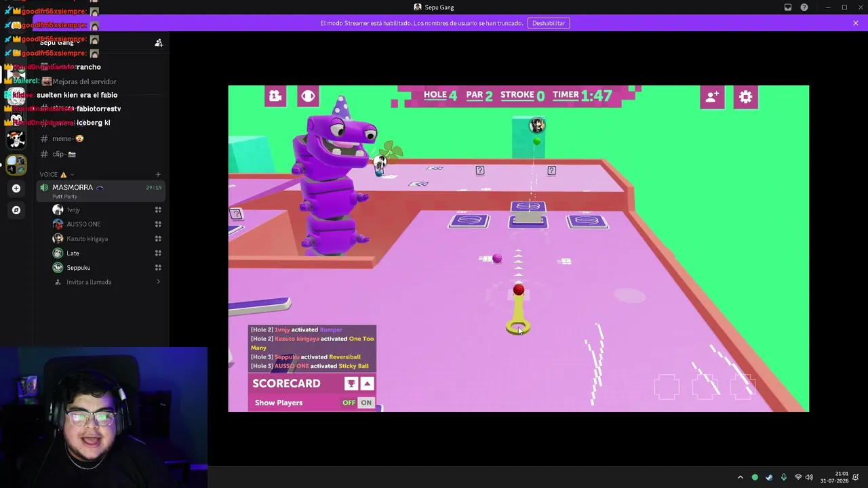
Task: Set Show Players to ON
Action: pyautogui.click(x=366, y=403)
